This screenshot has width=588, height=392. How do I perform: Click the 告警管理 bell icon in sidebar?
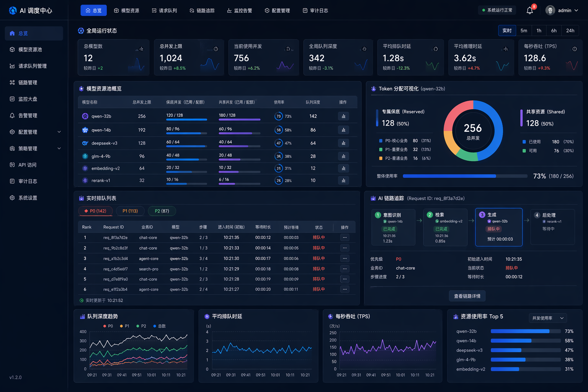pyautogui.click(x=12, y=115)
